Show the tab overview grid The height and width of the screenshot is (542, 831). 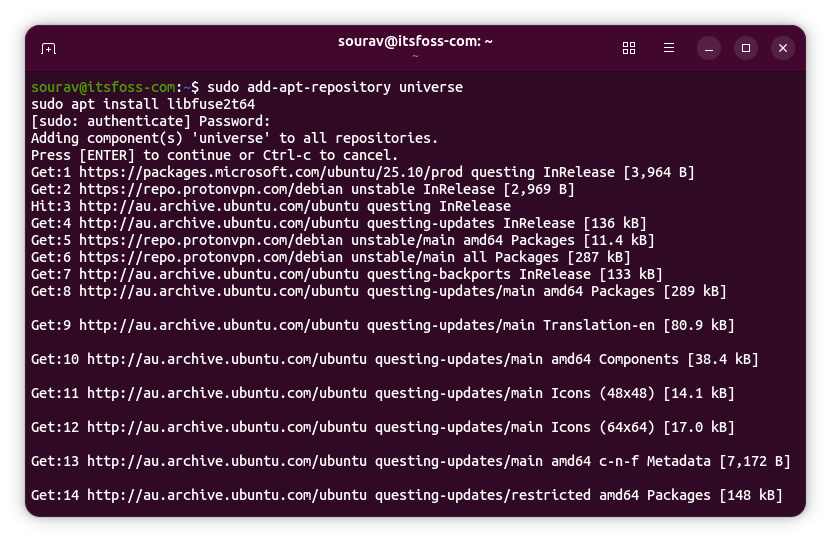629,48
